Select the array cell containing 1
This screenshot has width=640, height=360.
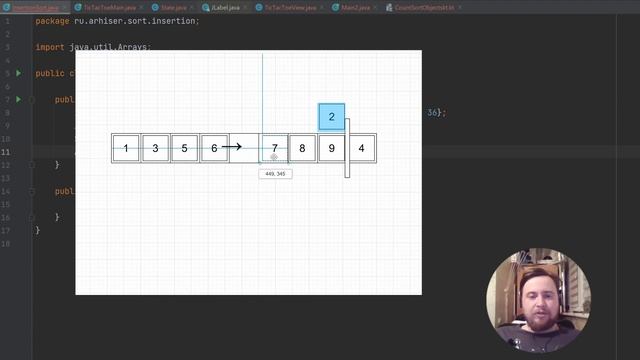click(126, 148)
